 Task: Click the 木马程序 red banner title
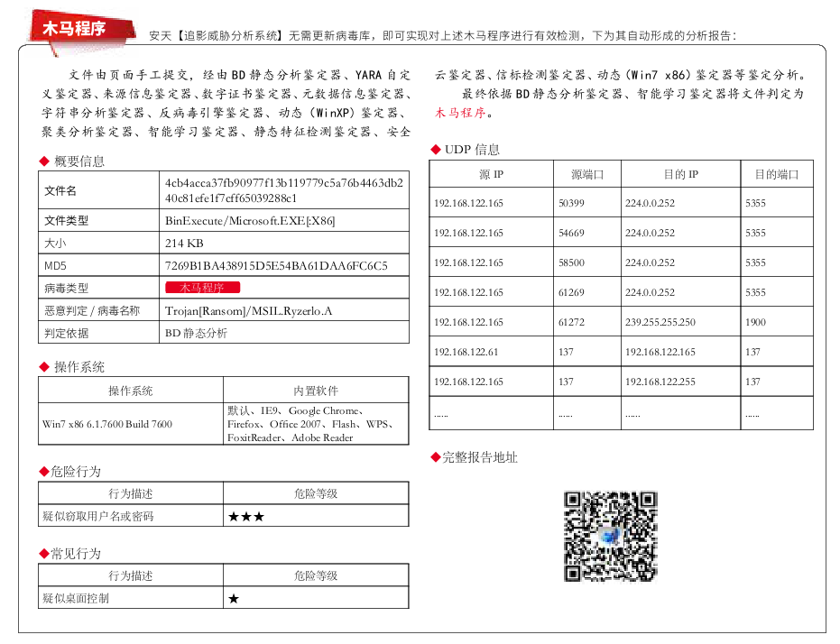74,28
